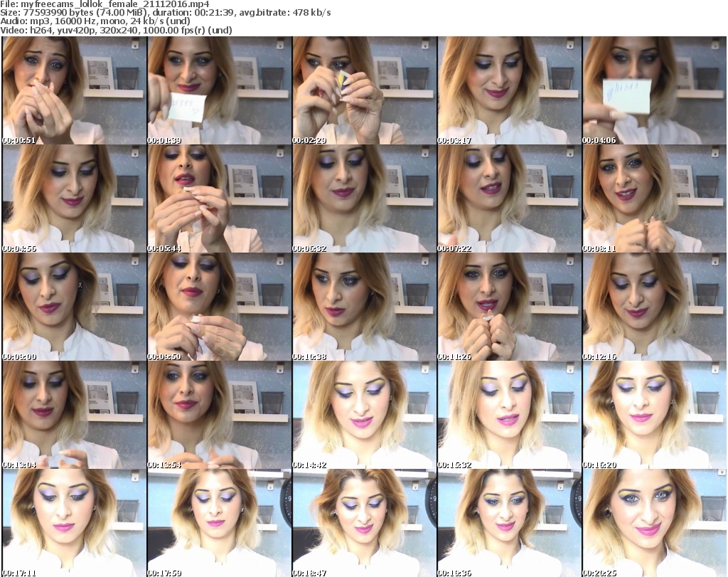Viewport: 728px width, 577px height.
Task: Open the frame at timestamp 00:16:20
Action: tap(654, 415)
